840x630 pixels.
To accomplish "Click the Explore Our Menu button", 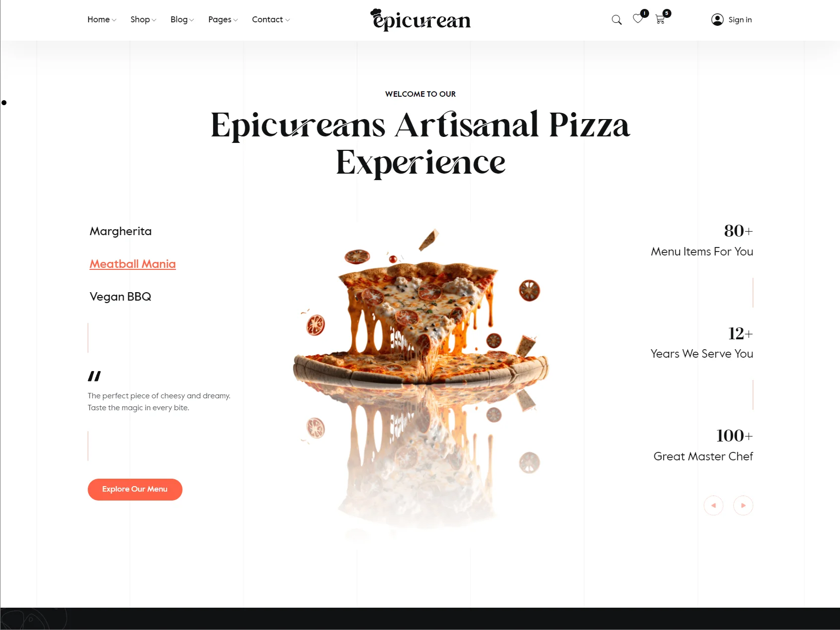I will (135, 490).
